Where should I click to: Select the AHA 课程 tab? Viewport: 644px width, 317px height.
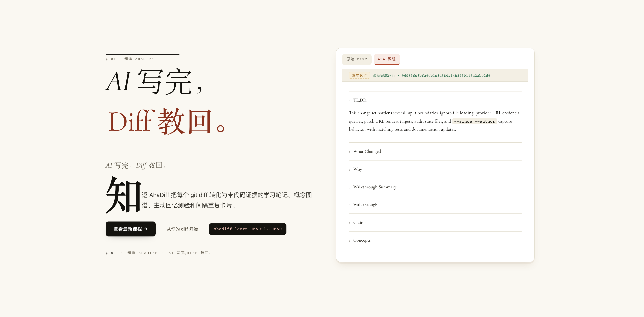[x=387, y=59]
